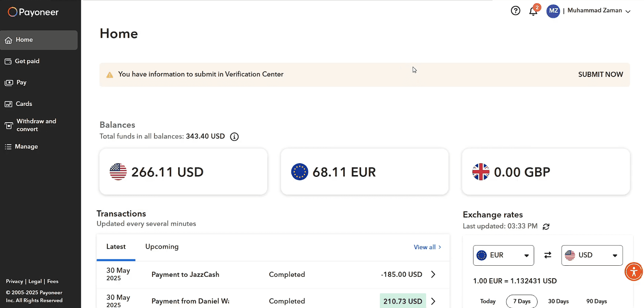The image size is (644, 308).
Task: Open the 266.11 USD balance card
Action: (183, 172)
